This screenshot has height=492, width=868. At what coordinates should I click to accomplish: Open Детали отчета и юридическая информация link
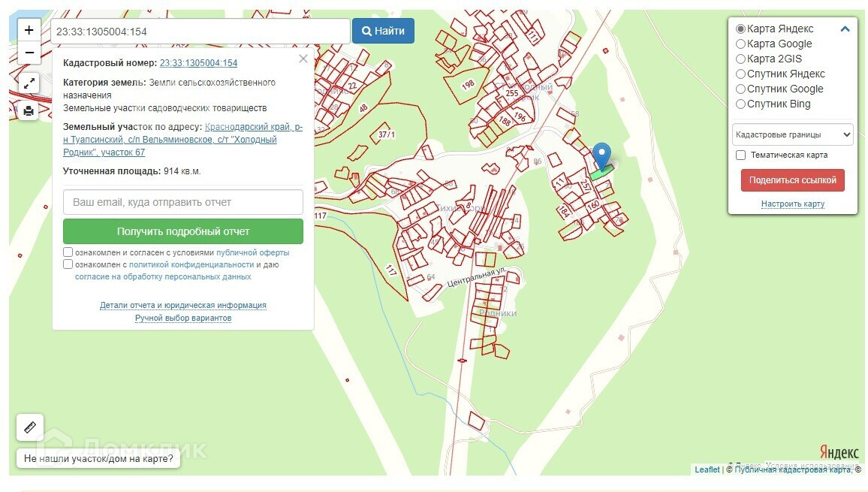(183, 305)
